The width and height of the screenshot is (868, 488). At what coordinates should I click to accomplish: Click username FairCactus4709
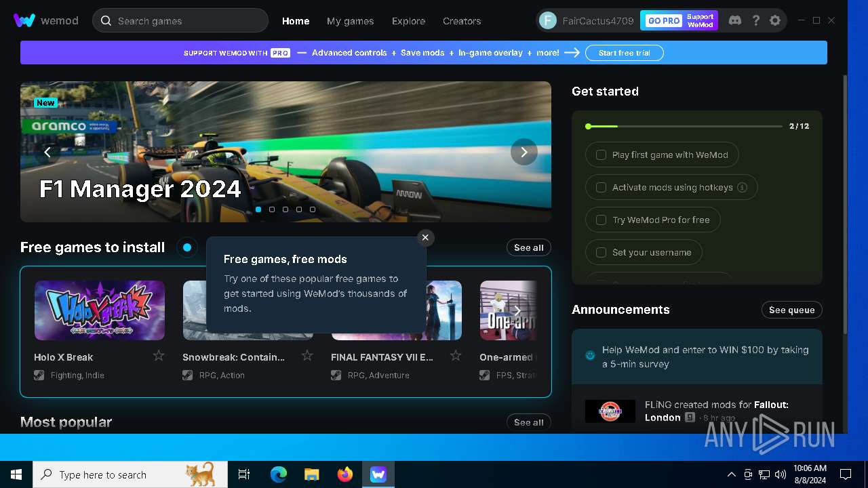coord(598,21)
